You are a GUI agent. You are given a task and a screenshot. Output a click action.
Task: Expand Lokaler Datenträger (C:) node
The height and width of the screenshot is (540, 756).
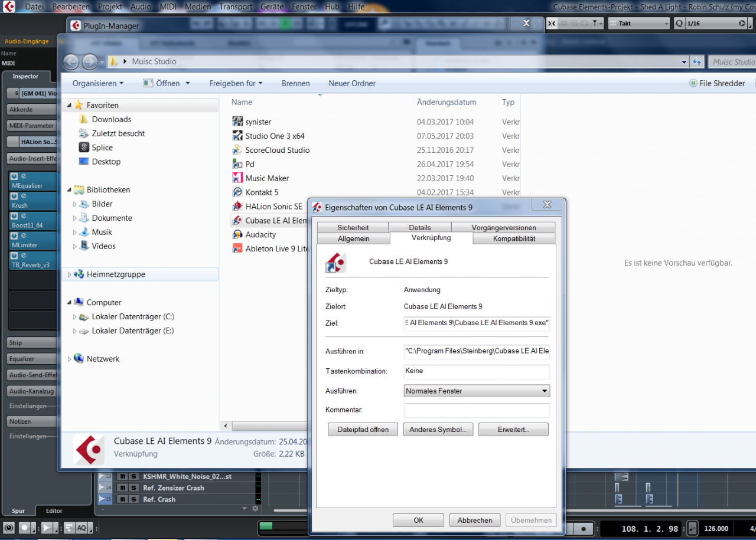pyautogui.click(x=75, y=317)
